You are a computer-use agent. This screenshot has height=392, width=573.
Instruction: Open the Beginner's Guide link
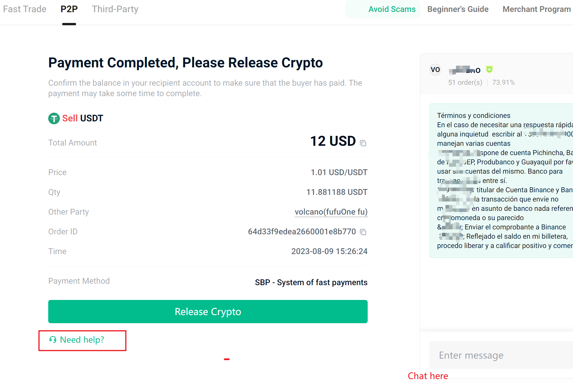coord(458,9)
